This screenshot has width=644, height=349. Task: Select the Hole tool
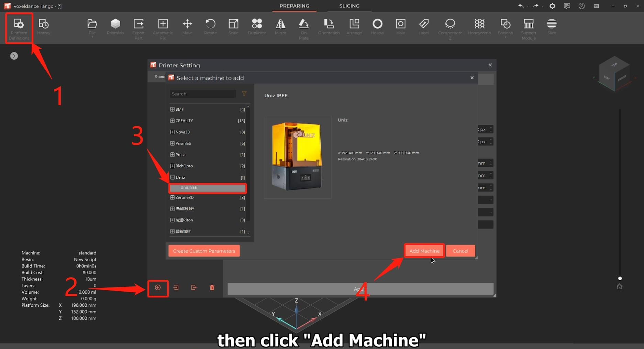click(x=401, y=27)
